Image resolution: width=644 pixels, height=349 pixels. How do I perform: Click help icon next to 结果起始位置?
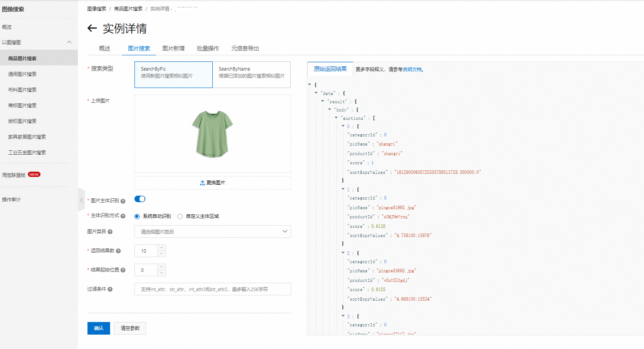pyautogui.click(x=123, y=270)
